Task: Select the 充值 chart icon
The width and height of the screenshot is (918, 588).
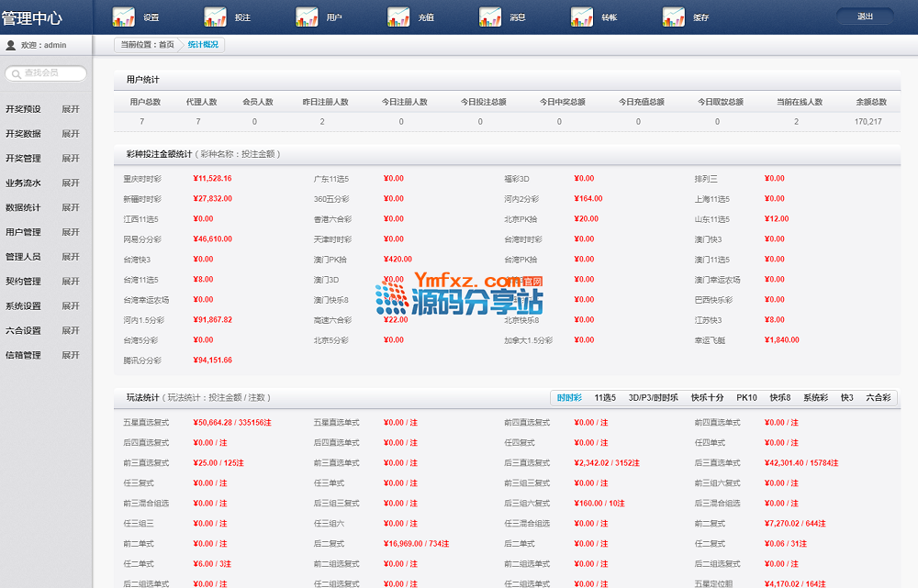Action: click(398, 17)
